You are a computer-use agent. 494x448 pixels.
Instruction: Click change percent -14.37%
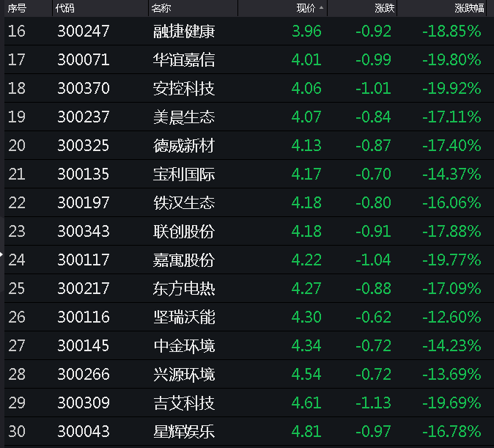(x=451, y=174)
